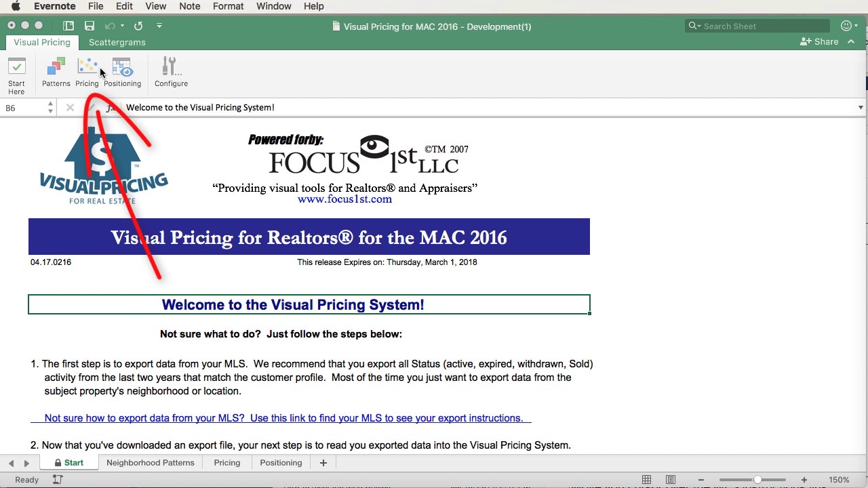Screen dimensions: 868x488
Task: Switch to the Scattergrams ribbon tab
Action: point(117,42)
